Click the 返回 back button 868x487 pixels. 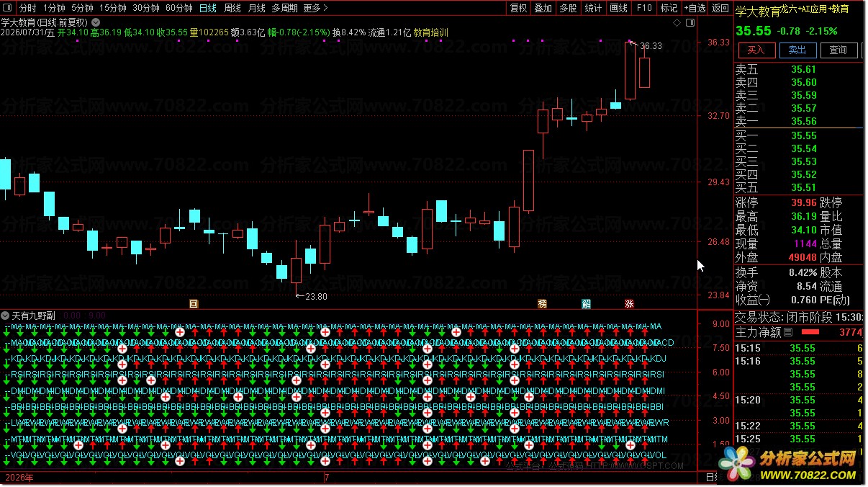[720, 8]
